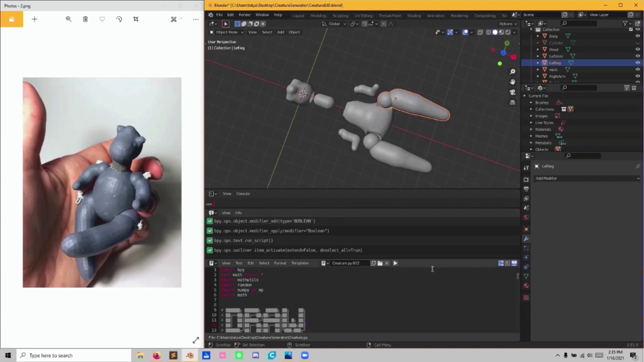This screenshot has height=362, width=644.
Task: Rotate the photo in Photos app
Action: (x=119, y=19)
